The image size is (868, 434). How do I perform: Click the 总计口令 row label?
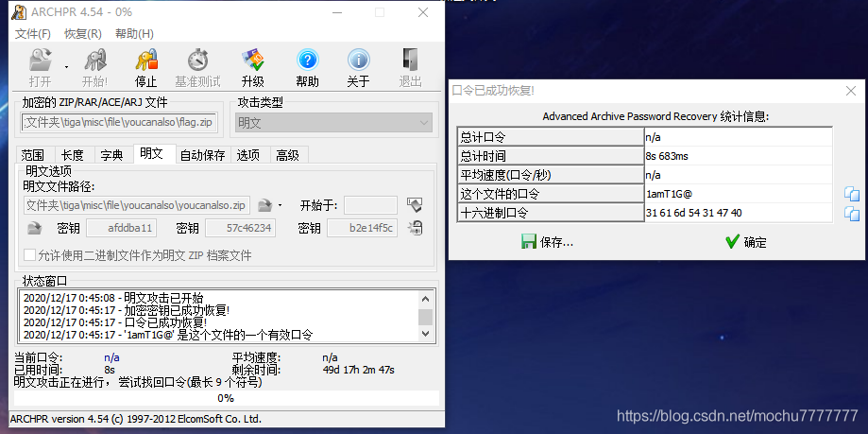(x=551, y=137)
